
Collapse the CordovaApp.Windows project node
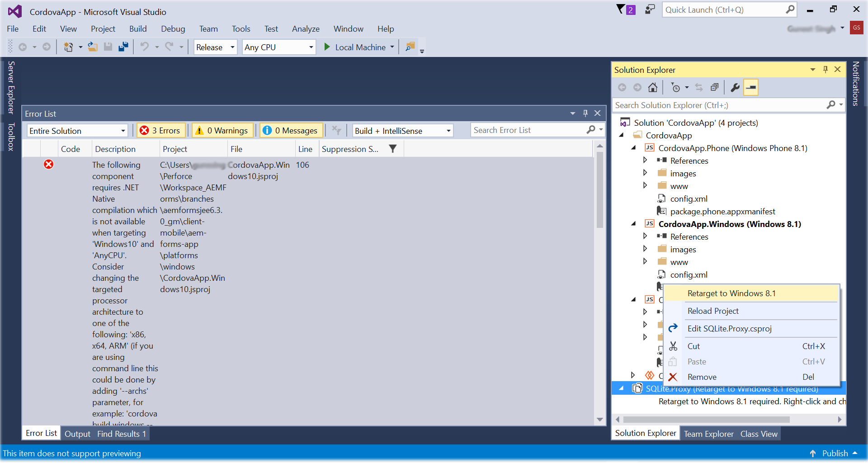(633, 224)
